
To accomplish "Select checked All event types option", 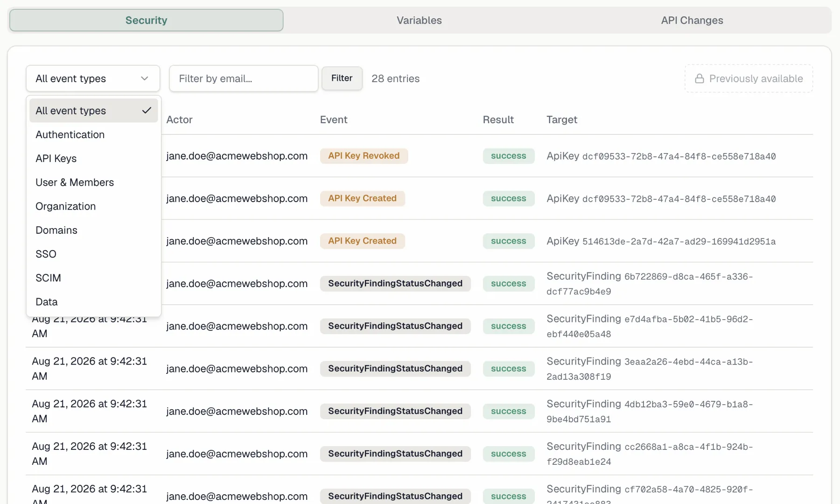I will [x=93, y=111].
